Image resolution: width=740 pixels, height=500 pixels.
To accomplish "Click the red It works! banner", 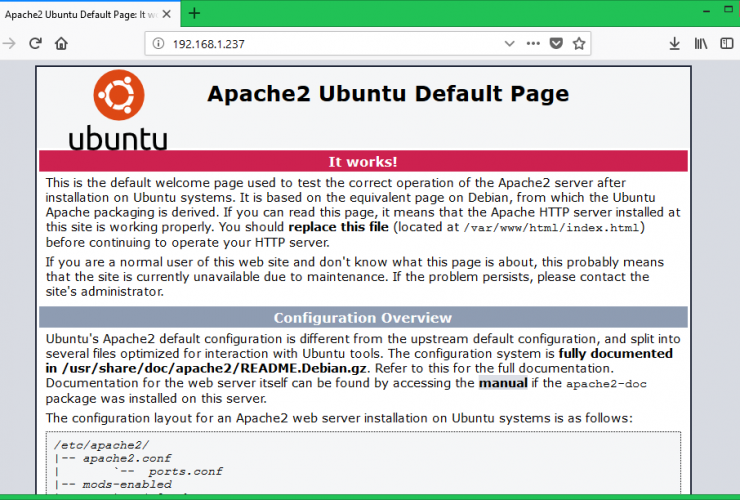I will pos(363,161).
